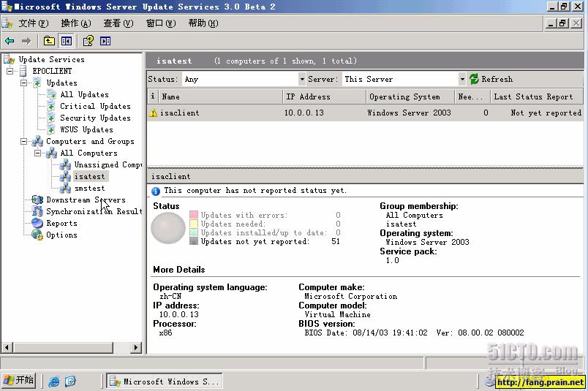
Task: Click the Updates with errors red swatch
Action: point(194,215)
